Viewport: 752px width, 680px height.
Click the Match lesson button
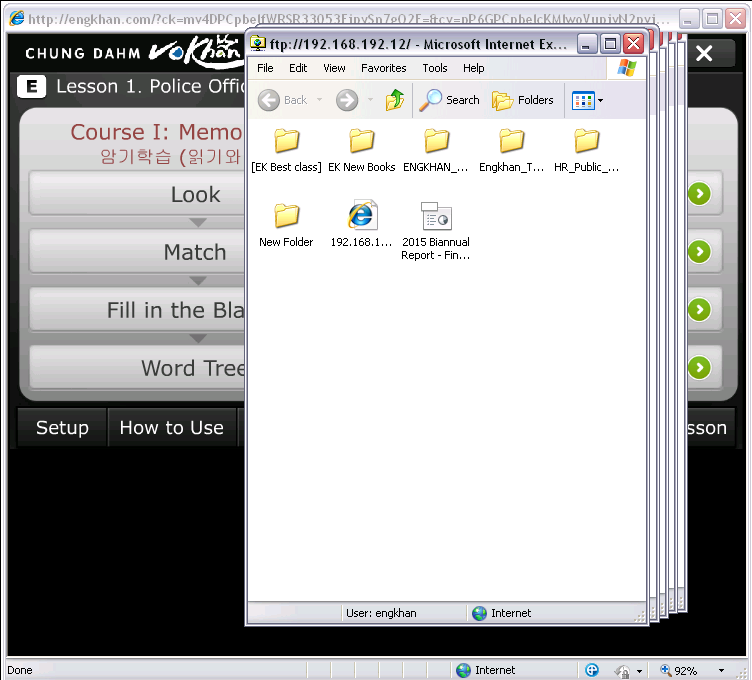(138, 252)
